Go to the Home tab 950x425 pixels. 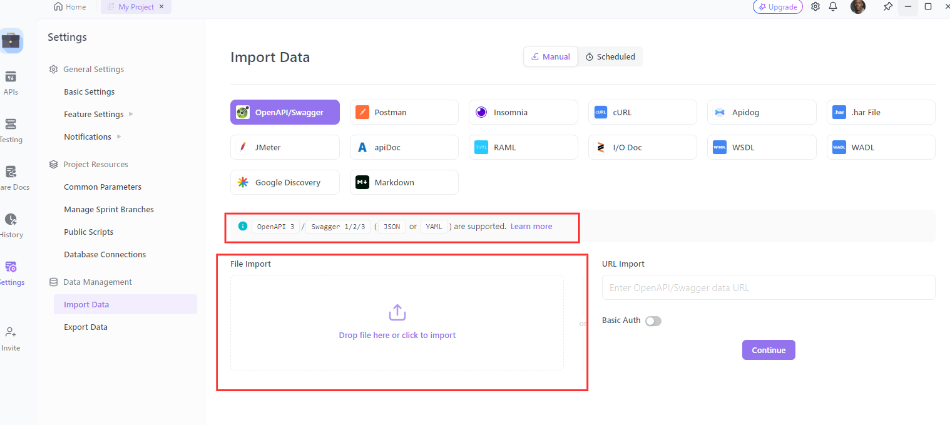point(70,7)
